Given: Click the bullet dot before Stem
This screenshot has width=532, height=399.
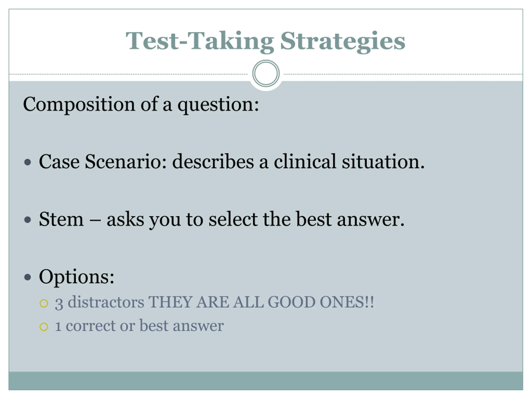Looking at the screenshot, I should [28, 220].
